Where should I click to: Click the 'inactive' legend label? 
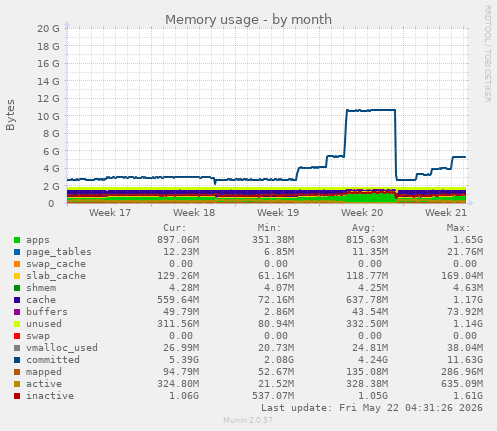pos(50,396)
